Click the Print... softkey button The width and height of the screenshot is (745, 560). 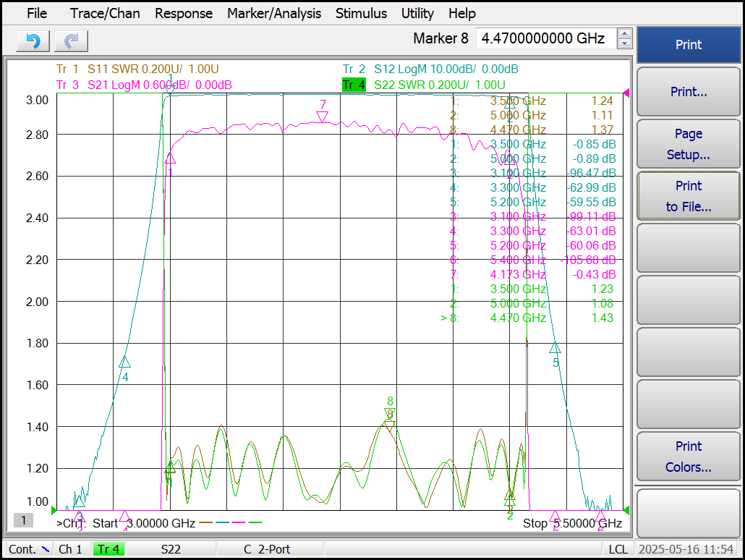[689, 92]
